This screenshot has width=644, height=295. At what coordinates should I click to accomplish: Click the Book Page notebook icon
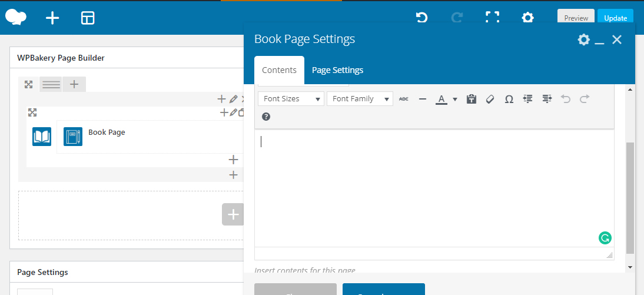point(73,137)
